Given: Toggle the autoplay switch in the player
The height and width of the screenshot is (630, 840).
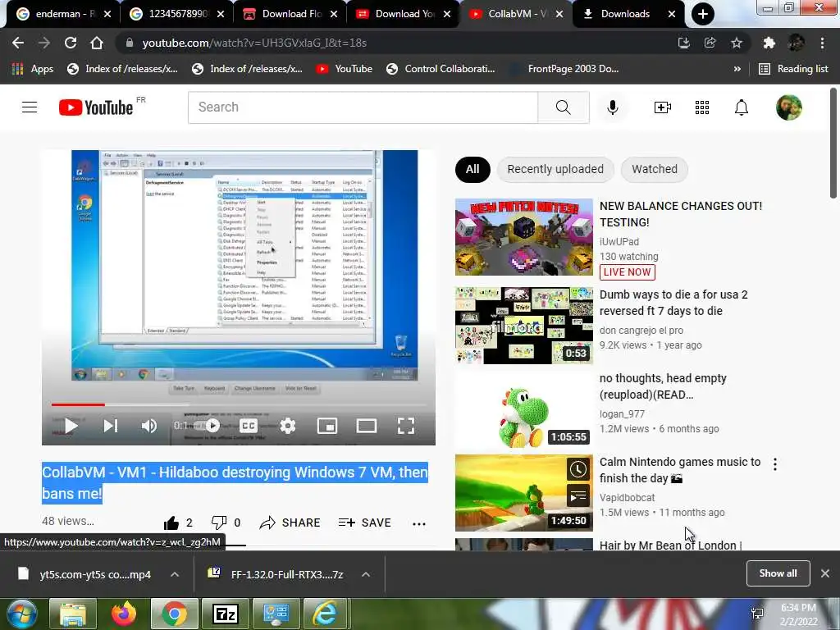Looking at the screenshot, I should click(208, 426).
